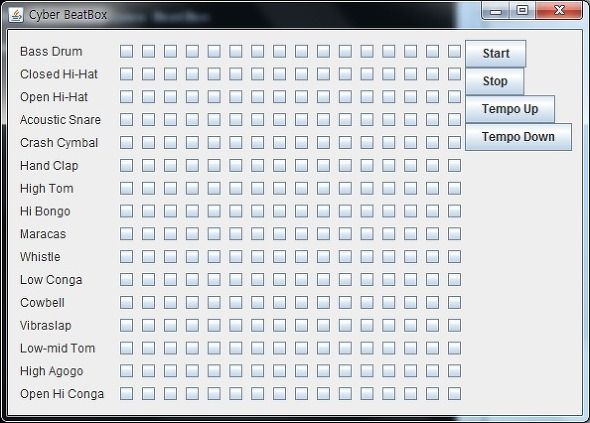Check first beat box for Maracas
Viewport: 590px width, 423px height.
[x=126, y=234]
